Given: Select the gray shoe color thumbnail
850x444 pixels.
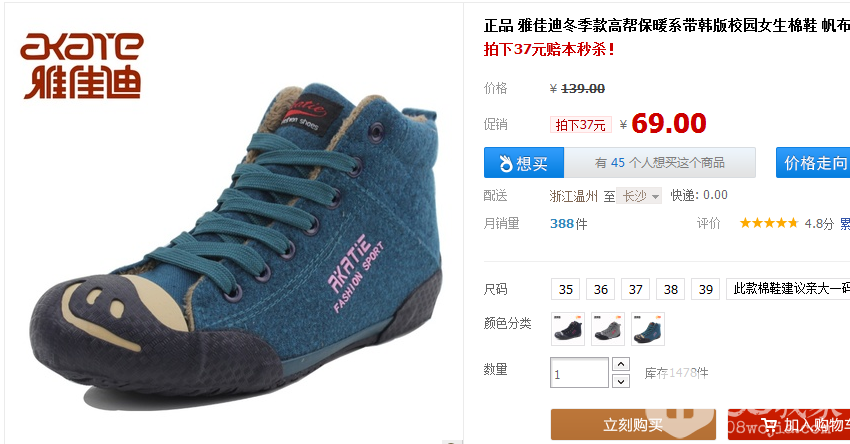Looking at the screenshot, I should (x=608, y=329).
